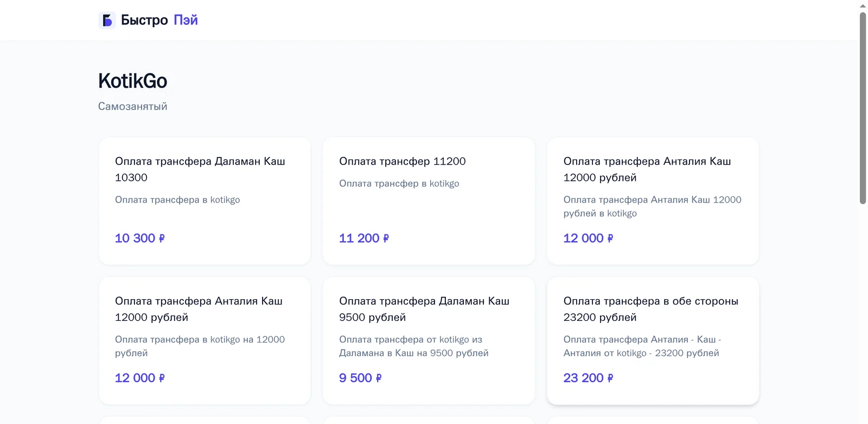Viewport: 868px width, 424px height.
Task: Select the 10 300 ₽ price
Action: [x=140, y=238]
